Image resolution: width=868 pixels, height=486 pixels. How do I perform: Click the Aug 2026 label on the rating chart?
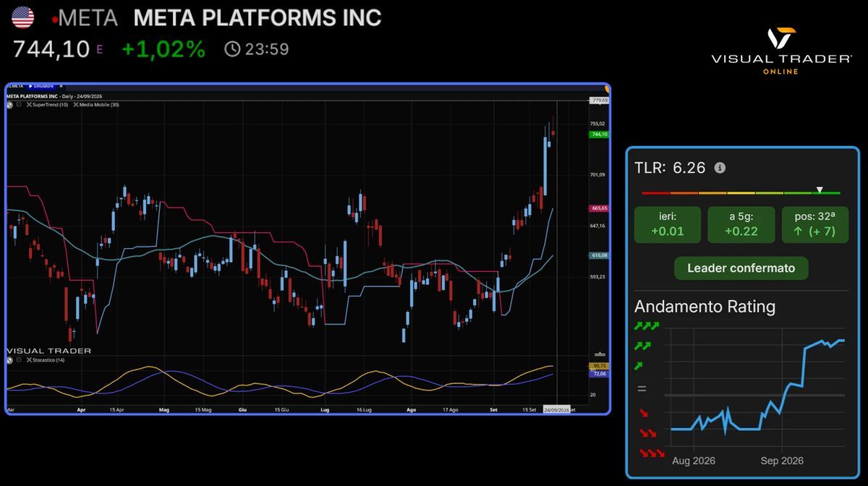(693, 461)
